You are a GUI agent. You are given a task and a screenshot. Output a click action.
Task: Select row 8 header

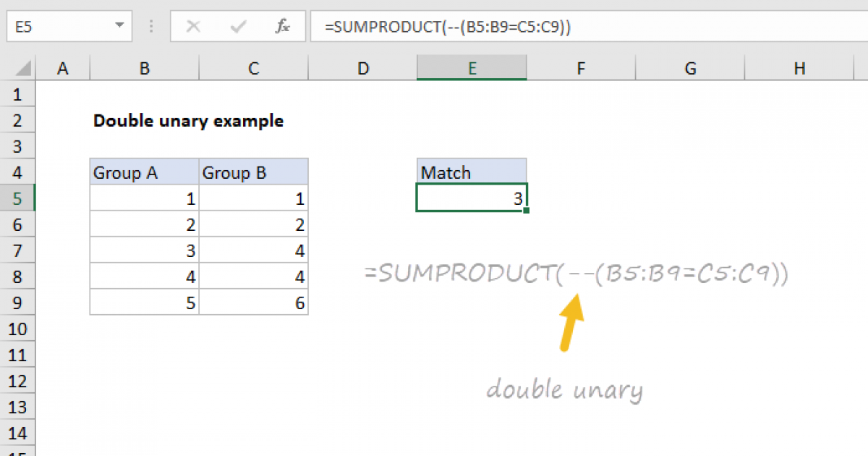(x=18, y=276)
